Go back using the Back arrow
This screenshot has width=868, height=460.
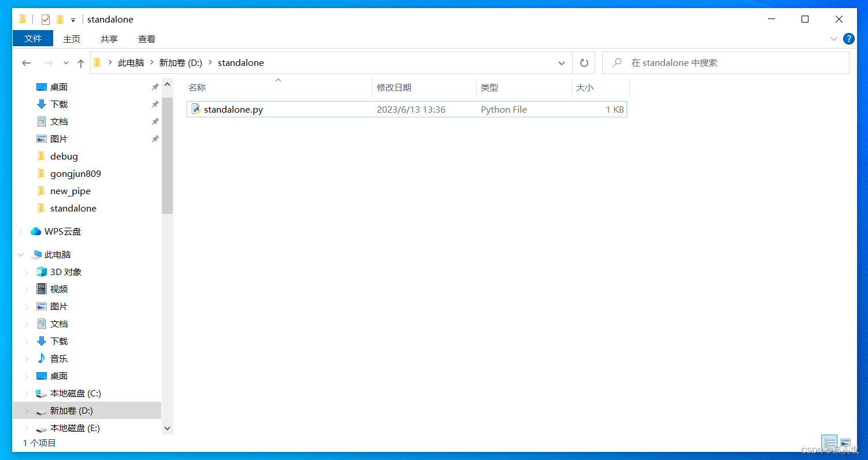click(26, 63)
